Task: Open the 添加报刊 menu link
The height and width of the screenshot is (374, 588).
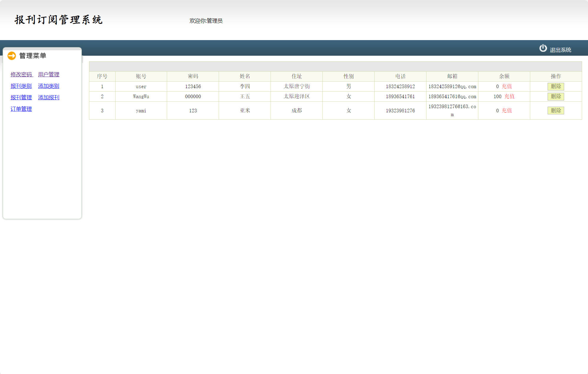Action: (x=49, y=98)
